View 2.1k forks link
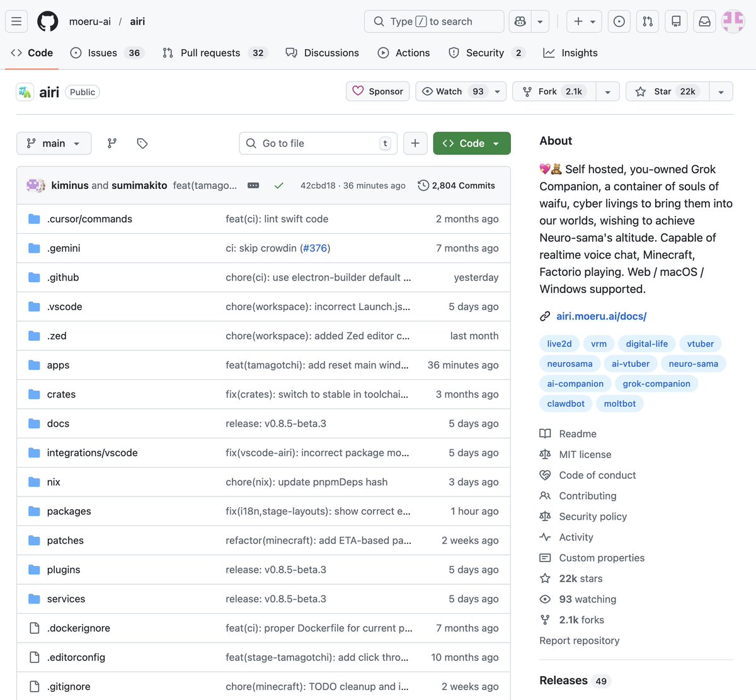 [x=572, y=620]
